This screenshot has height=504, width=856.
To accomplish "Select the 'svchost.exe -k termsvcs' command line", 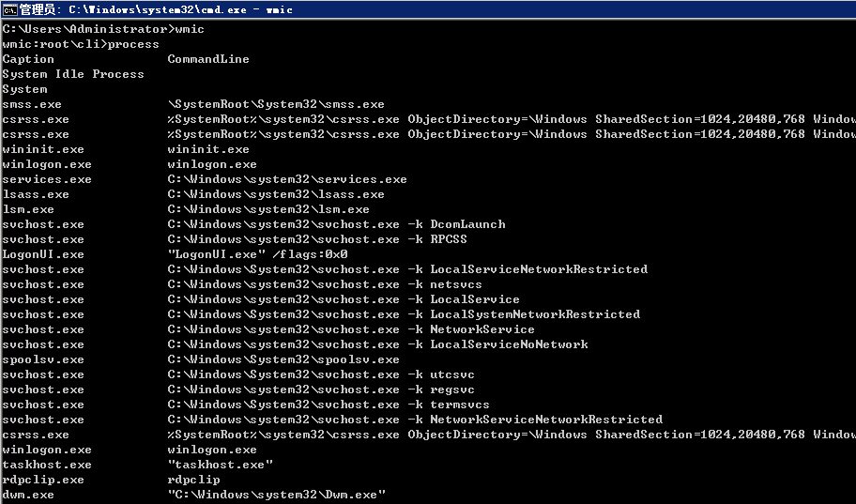I will (x=329, y=405).
